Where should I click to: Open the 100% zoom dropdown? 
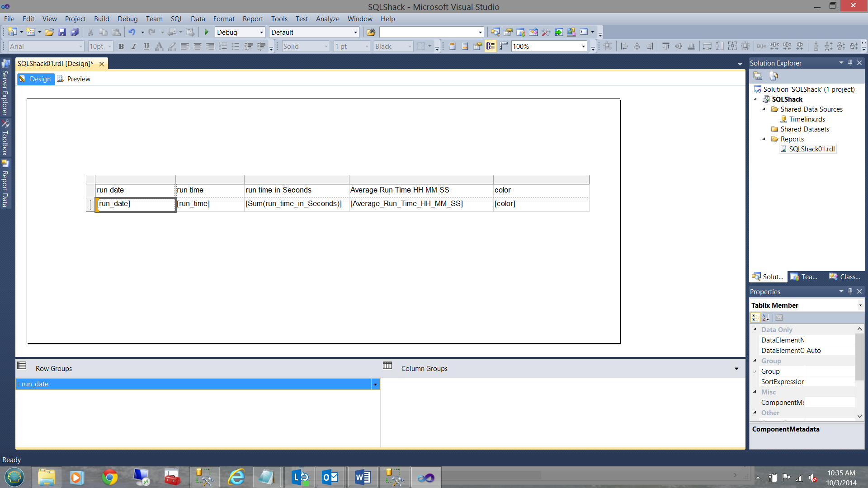[583, 46]
